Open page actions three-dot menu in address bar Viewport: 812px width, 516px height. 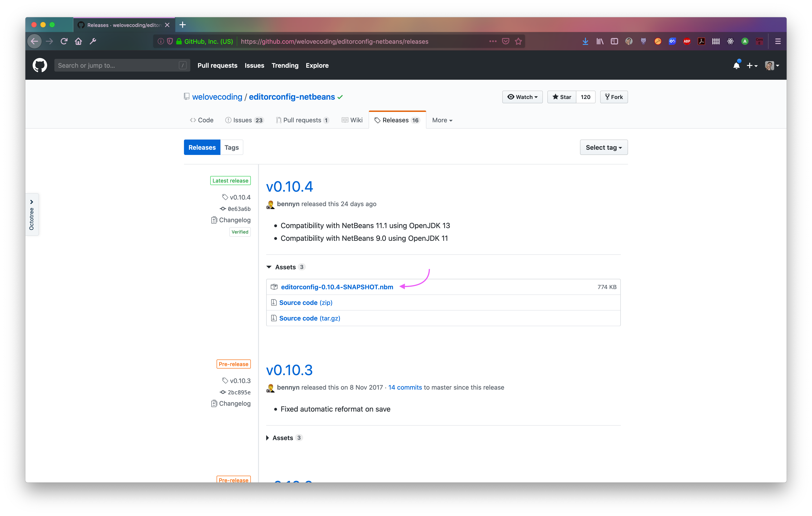pyautogui.click(x=493, y=41)
